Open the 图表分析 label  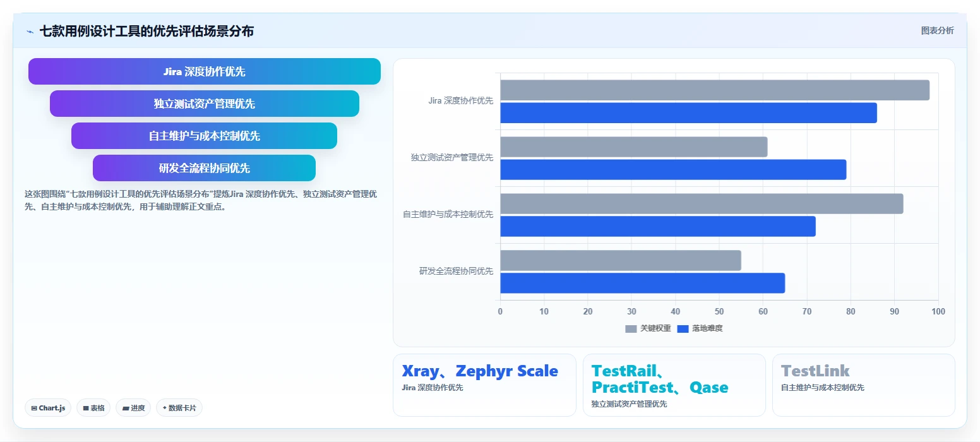point(938,30)
